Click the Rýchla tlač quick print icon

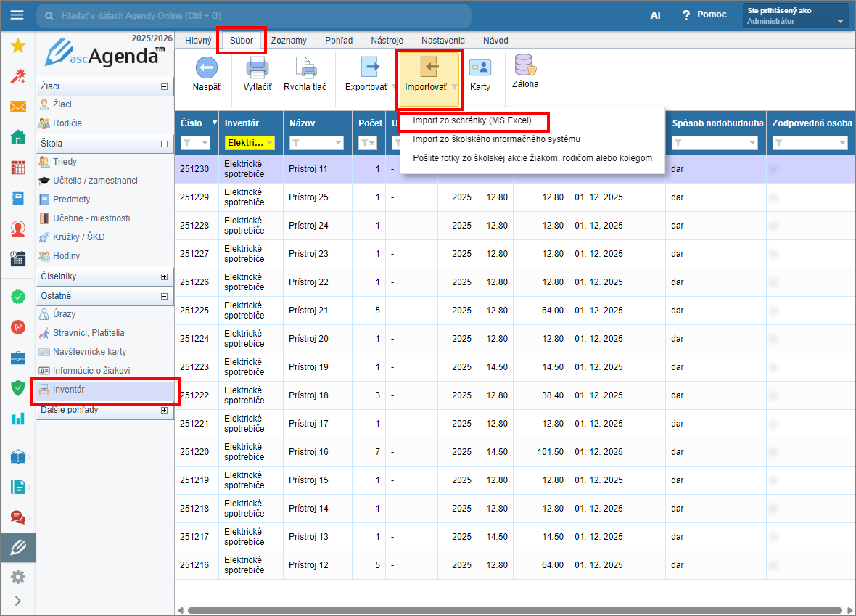(x=305, y=68)
